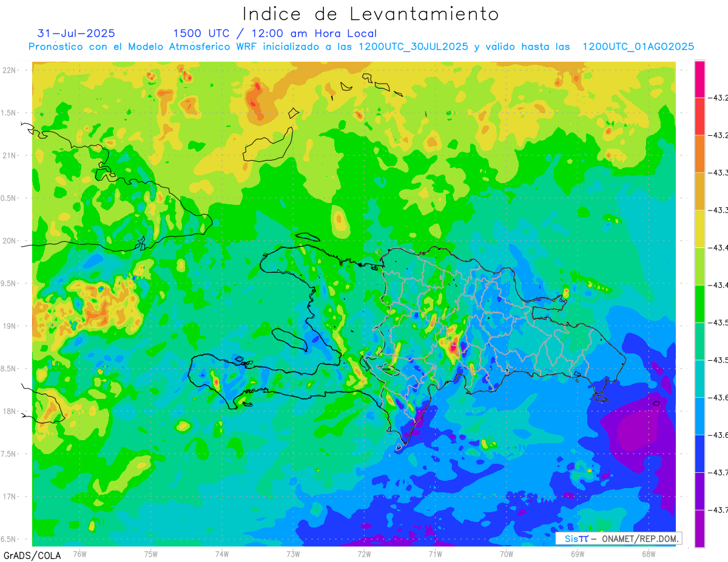Click the "GrADS/COLA" label
Screen dimensions: 728x562
(32, 555)
